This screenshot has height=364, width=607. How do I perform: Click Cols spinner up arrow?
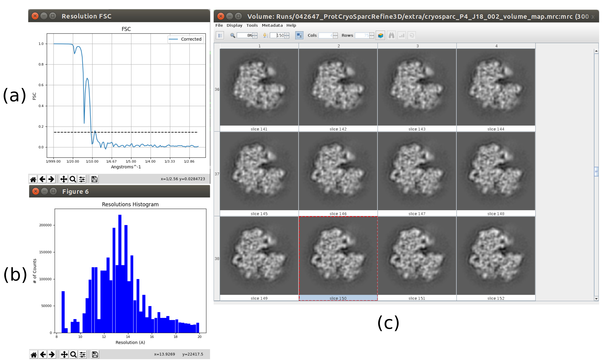(335, 34)
